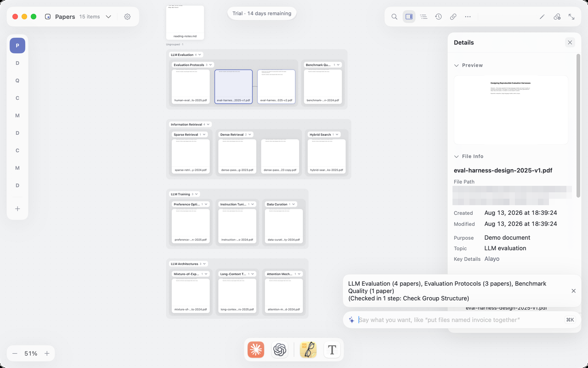588x368 pixels.
Task: Click the expand arrows fullscreen icon
Action: pos(571,17)
